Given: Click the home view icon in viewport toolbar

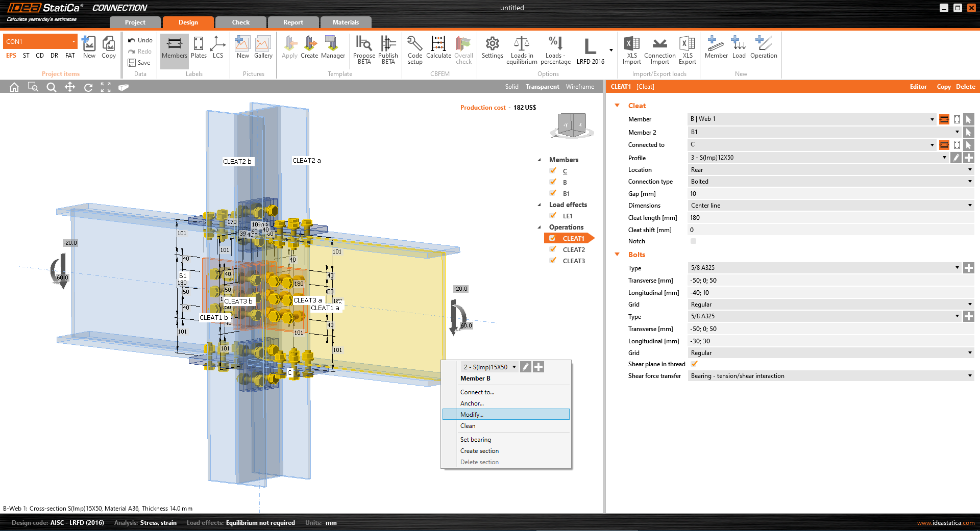Looking at the screenshot, I should coord(14,87).
